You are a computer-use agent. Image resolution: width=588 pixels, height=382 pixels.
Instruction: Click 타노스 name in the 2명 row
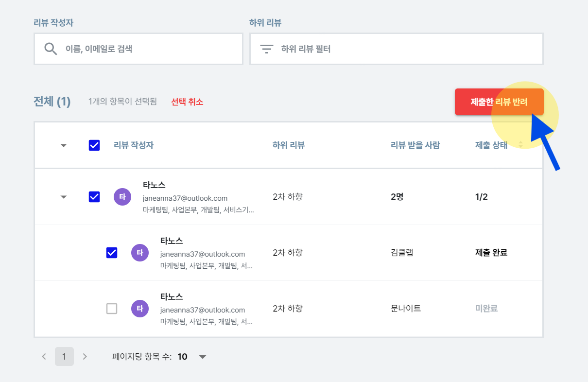tap(154, 185)
